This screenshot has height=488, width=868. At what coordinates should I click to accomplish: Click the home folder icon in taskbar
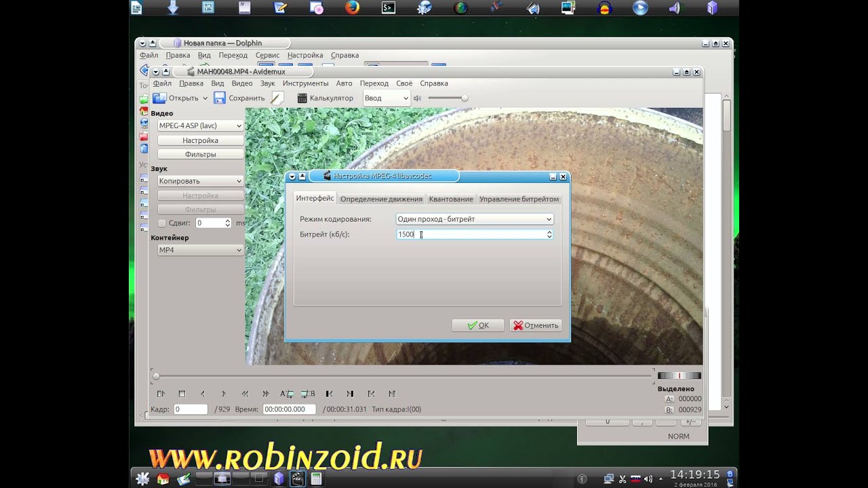pyautogui.click(x=163, y=479)
